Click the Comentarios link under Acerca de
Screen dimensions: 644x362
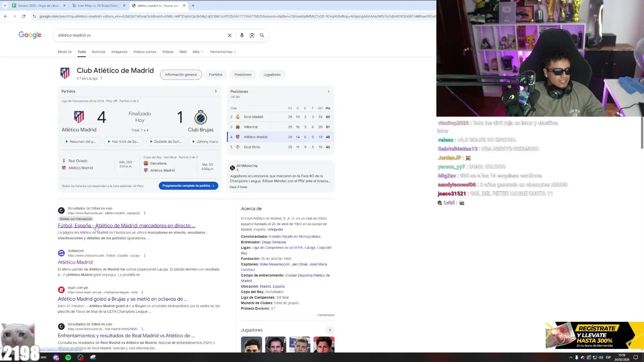326,315
